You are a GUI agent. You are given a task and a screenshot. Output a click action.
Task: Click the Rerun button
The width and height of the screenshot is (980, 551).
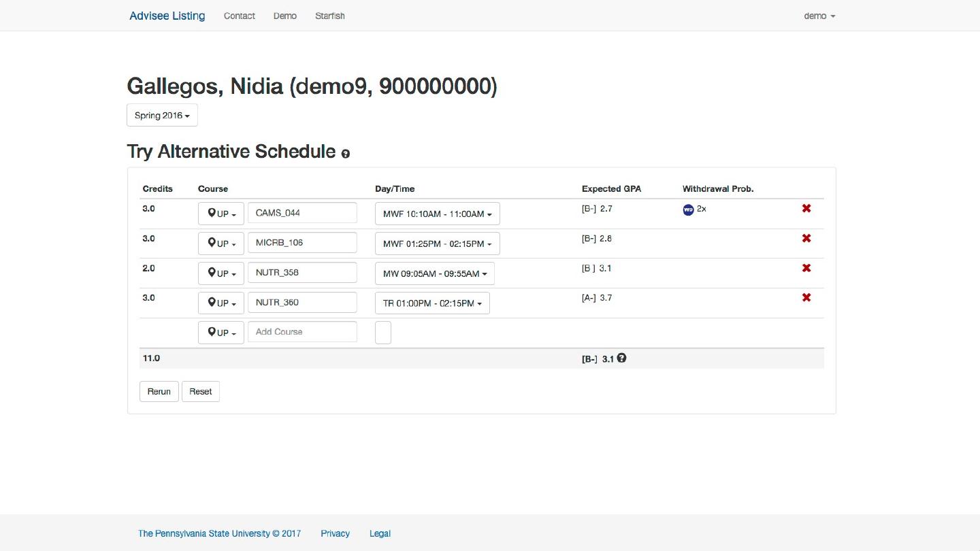coord(159,392)
